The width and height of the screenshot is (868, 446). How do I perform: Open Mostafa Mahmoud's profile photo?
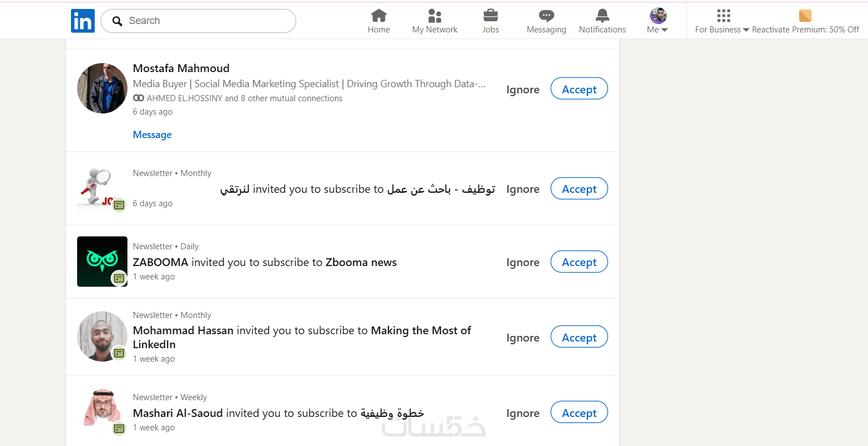pos(102,88)
